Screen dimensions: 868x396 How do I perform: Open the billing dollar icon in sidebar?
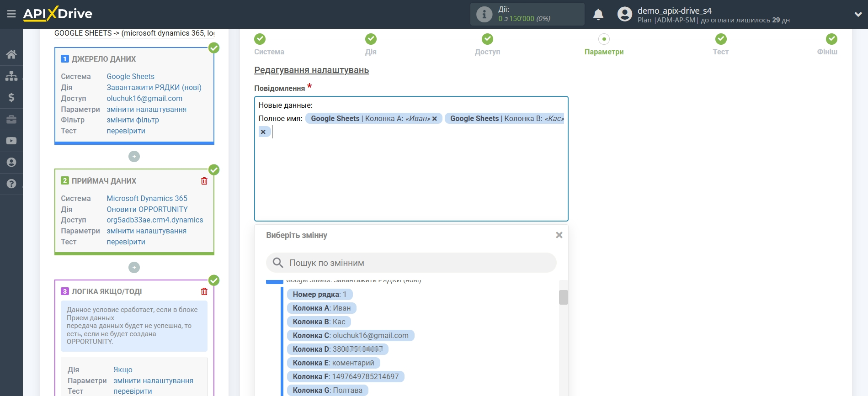[11, 97]
